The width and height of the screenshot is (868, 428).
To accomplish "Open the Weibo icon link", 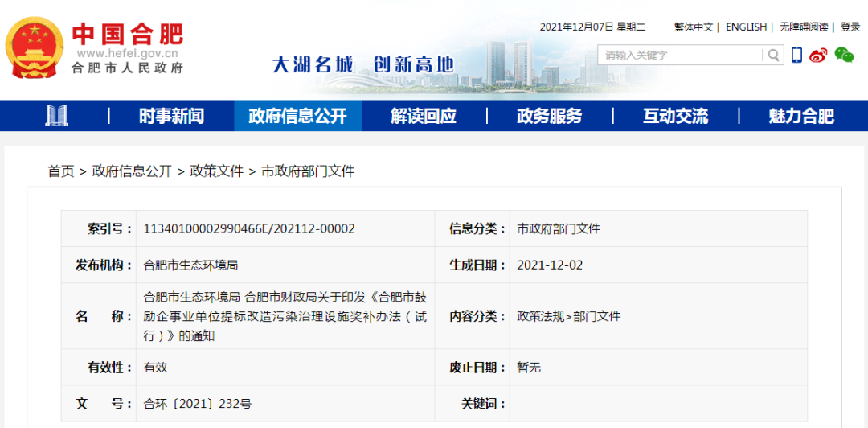I will point(818,55).
